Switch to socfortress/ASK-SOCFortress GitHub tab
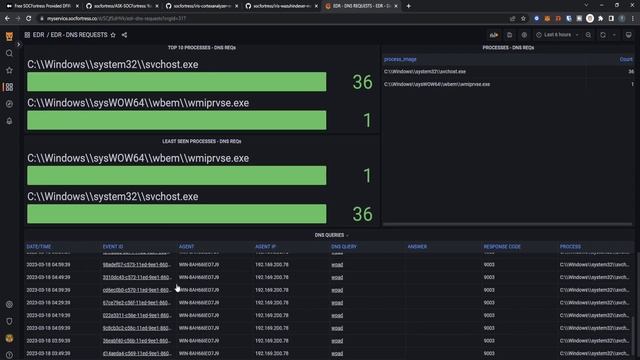The height and width of the screenshot is (360, 640). click(x=122, y=6)
